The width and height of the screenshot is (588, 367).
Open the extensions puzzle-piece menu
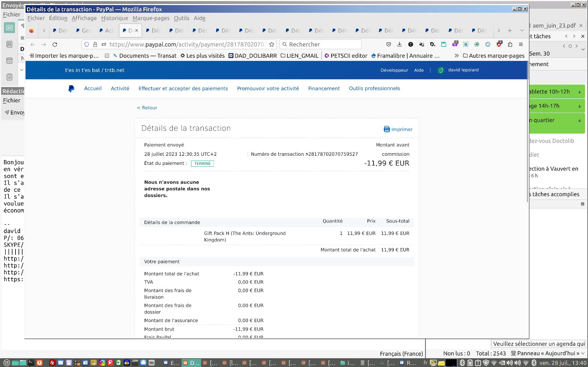tap(510, 45)
